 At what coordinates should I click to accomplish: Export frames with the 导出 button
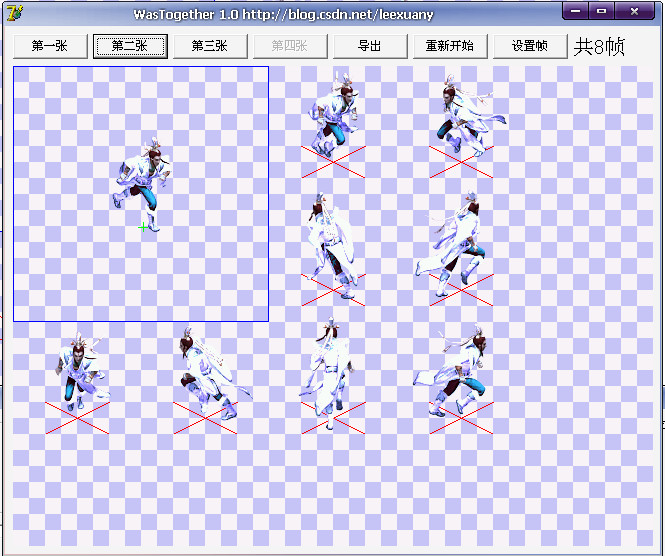(370, 46)
